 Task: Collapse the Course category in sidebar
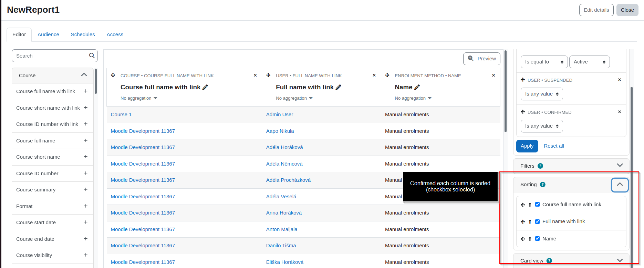coord(84,75)
